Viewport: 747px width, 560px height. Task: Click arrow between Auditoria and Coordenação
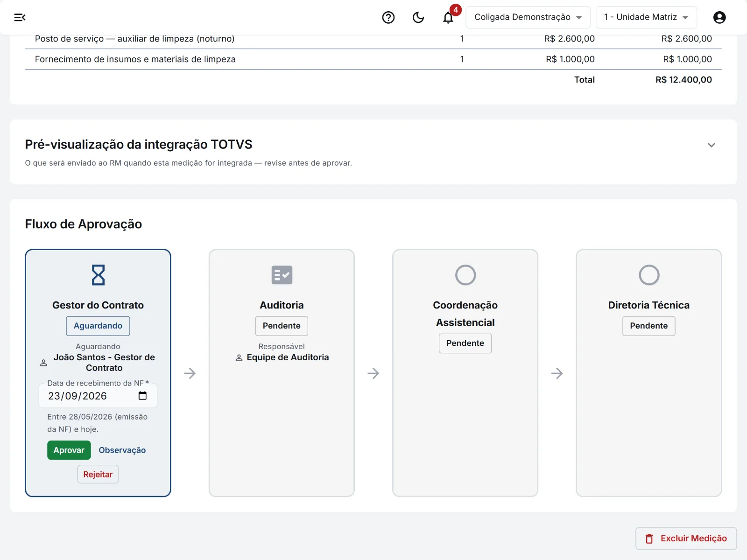pyautogui.click(x=373, y=373)
